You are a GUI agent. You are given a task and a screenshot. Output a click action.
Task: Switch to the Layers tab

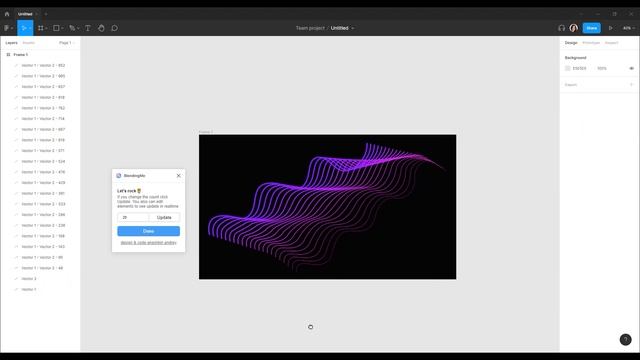coord(11,43)
